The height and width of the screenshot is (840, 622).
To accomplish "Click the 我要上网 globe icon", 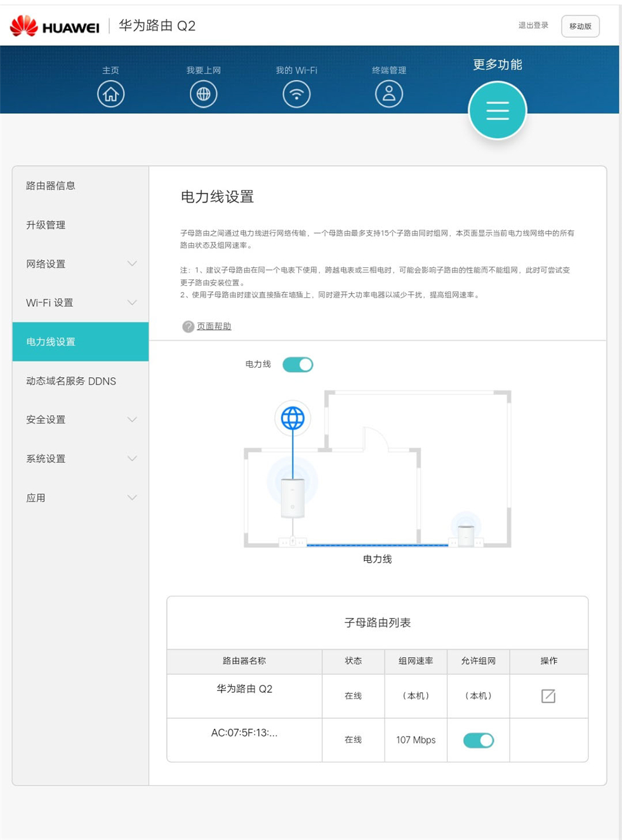I will [204, 93].
